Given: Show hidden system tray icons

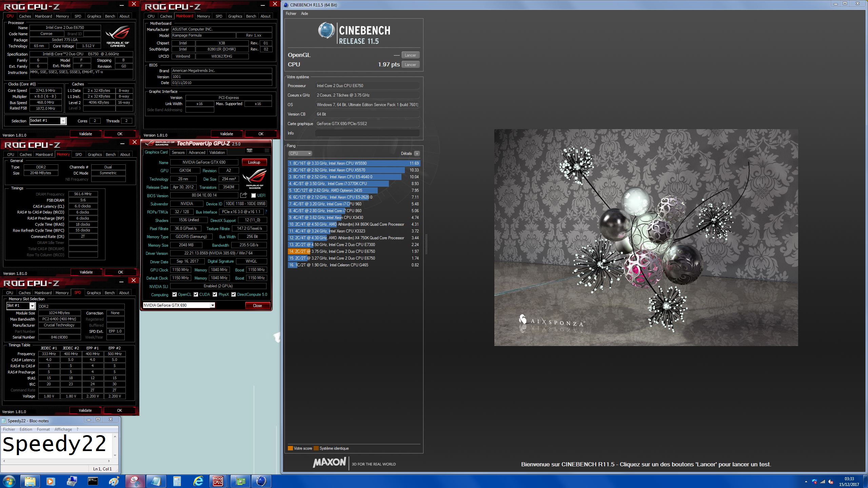Looking at the screenshot, I should (806, 482).
